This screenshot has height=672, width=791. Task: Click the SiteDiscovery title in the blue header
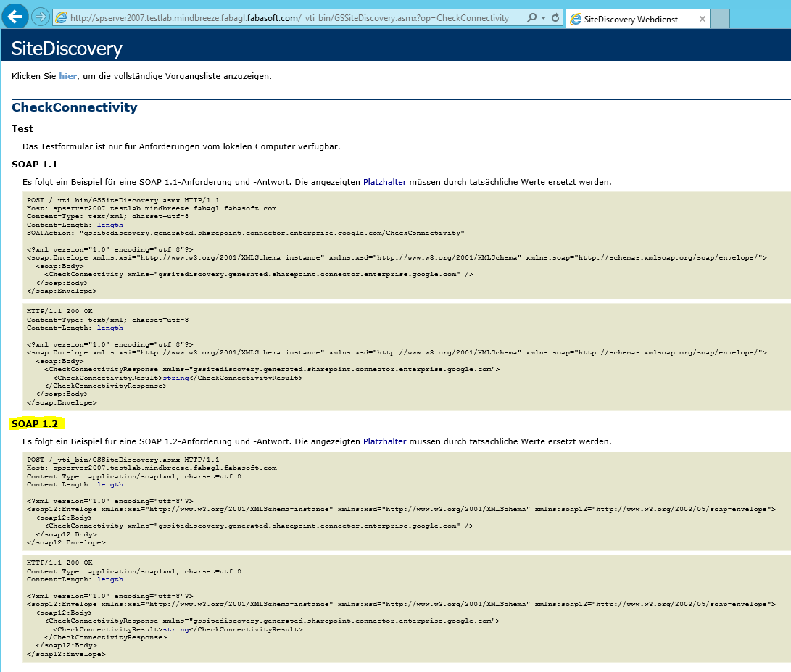pyautogui.click(x=67, y=49)
